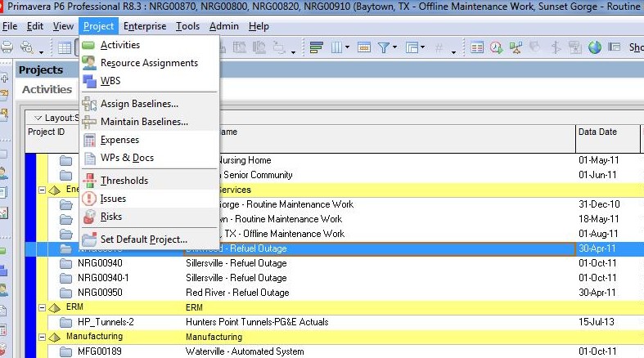Collapse the Manufacturing group
The image size is (644, 358).
42,337
